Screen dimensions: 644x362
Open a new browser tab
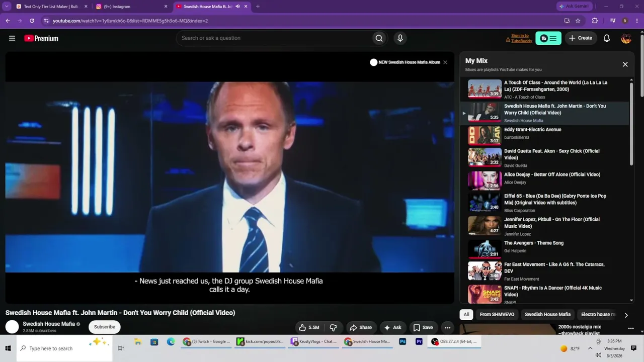(258, 7)
